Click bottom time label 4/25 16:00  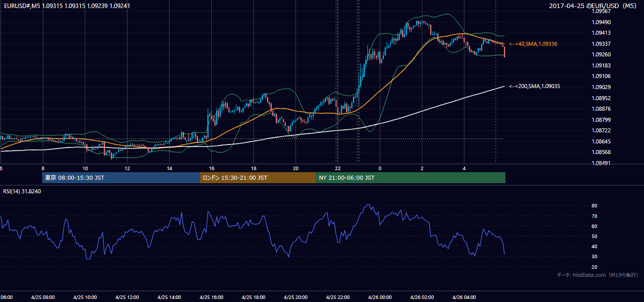coord(212,297)
